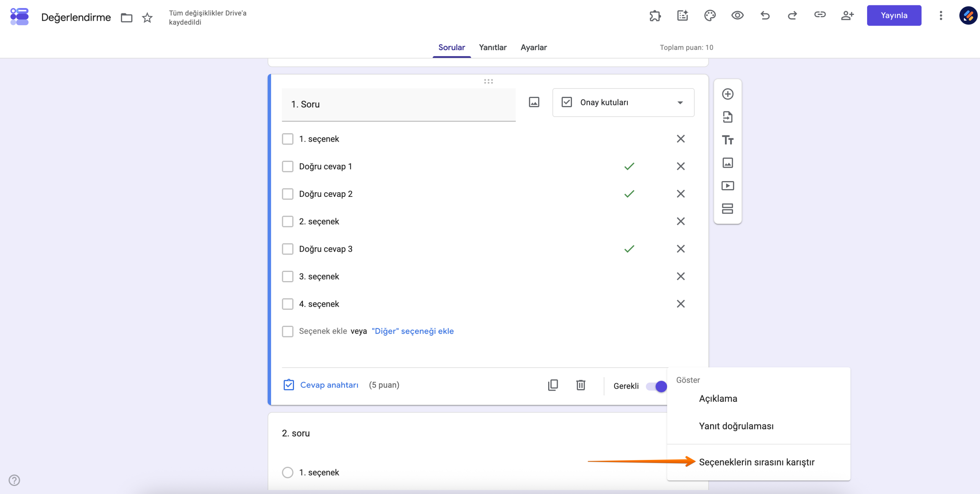The width and height of the screenshot is (980, 494).
Task: Click checkbox beside Doğru cevap 3
Action: 287,249
